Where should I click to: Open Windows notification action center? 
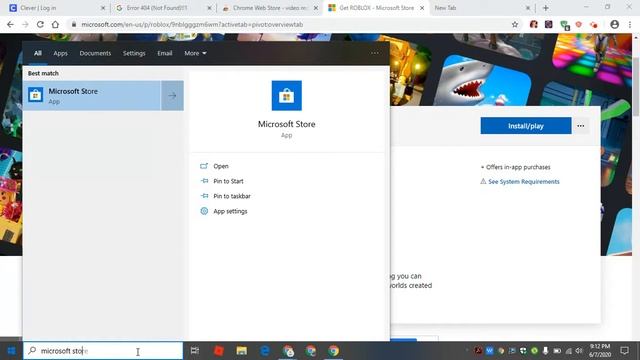624,351
